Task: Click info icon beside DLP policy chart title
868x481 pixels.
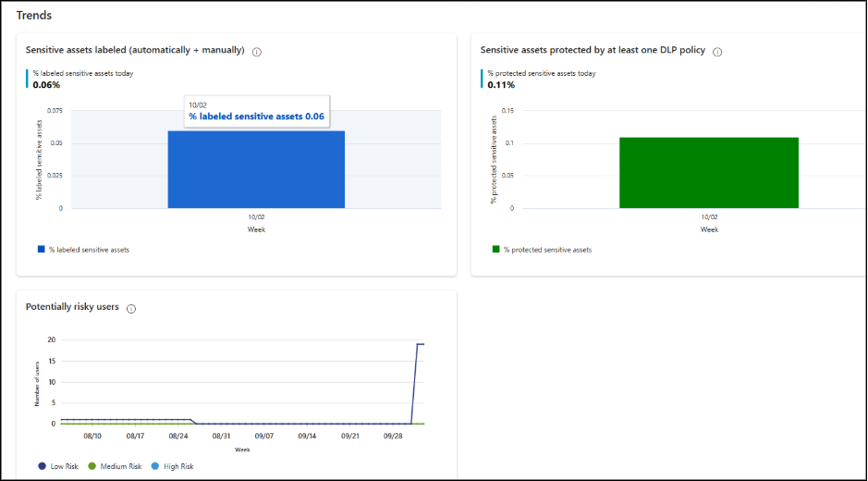Action: click(x=717, y=52)
